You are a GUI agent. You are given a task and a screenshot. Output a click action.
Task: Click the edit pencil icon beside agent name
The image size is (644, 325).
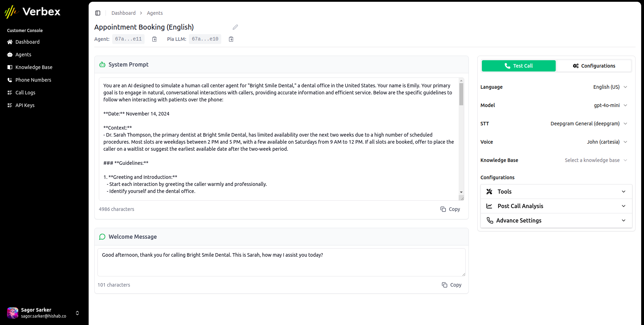[x=235, y=27]
